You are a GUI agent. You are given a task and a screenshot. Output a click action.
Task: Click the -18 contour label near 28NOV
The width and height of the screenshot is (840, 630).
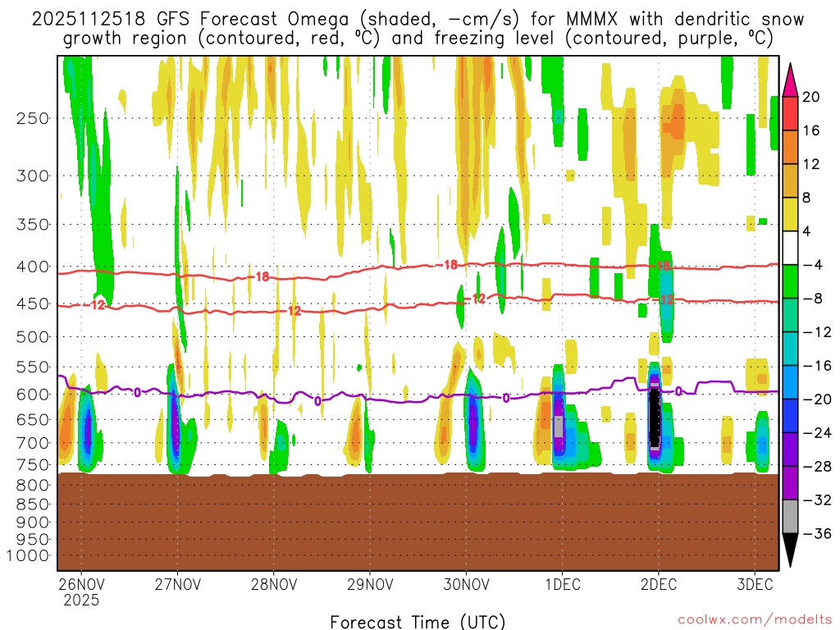pos(258,277)
